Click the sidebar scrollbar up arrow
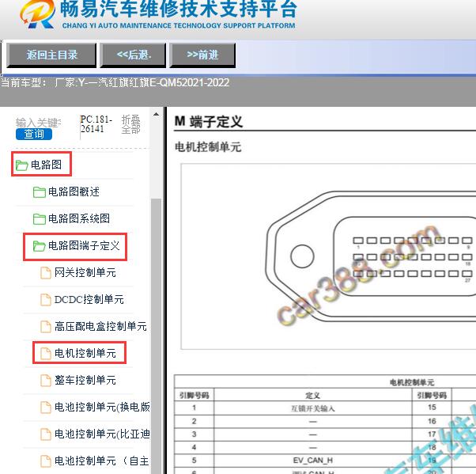476x474 pixels. pos(156,115)
